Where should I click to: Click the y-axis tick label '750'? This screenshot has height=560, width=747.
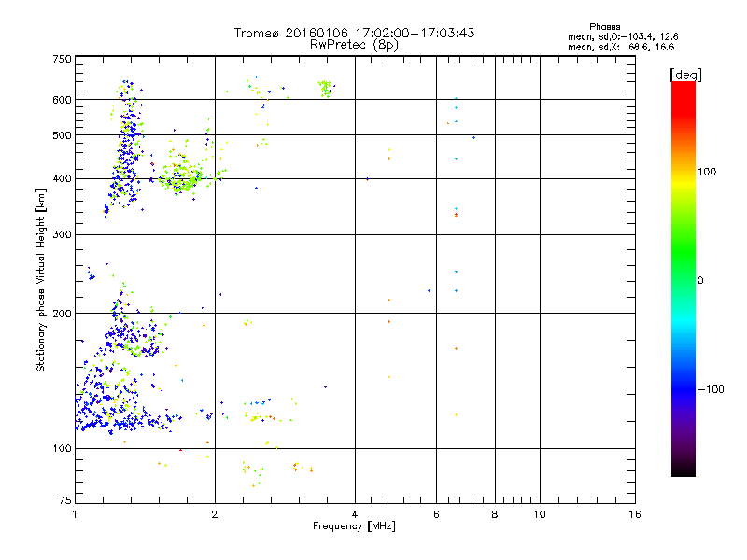coord(62,59)
